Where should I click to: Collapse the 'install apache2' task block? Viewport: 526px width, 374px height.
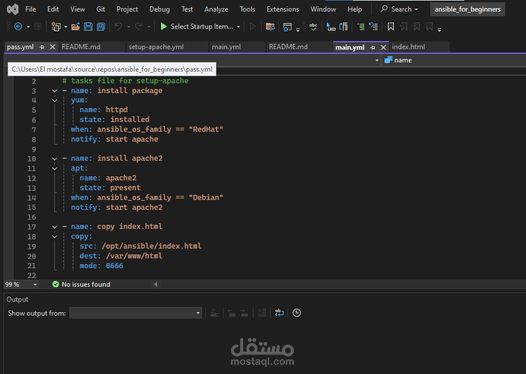[x=54, y=159]
